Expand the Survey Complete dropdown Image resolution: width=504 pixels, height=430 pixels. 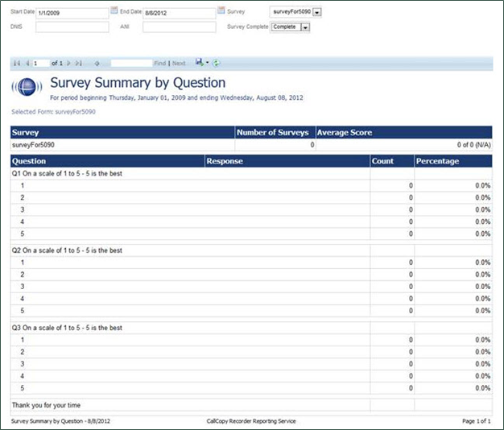point(304,27)
